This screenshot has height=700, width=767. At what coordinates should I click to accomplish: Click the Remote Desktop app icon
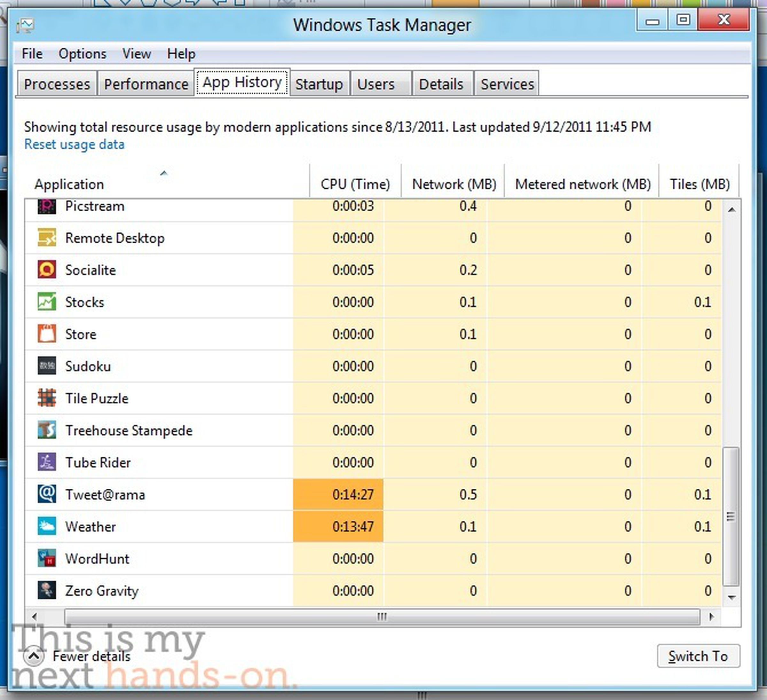[47, 238]
